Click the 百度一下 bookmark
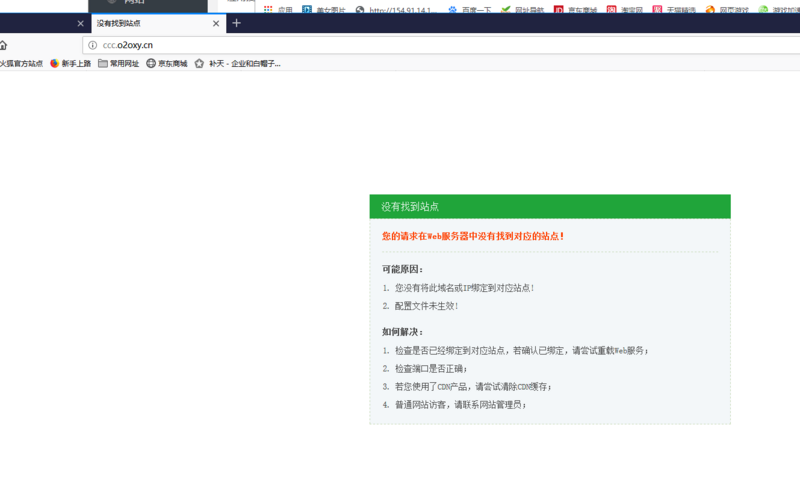The height and width of the screenshot is (490, 800). pyautogui.click(x=470, y=10)
